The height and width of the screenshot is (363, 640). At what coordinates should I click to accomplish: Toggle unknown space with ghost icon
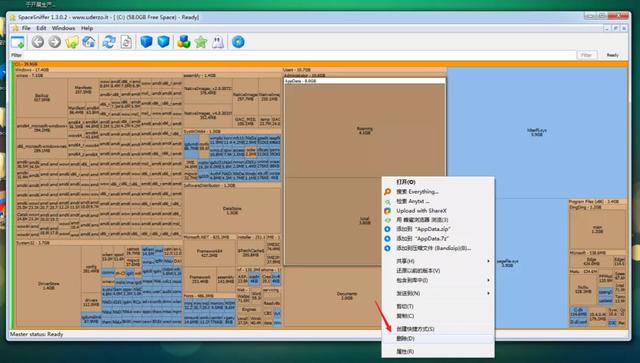coord(218,42)
